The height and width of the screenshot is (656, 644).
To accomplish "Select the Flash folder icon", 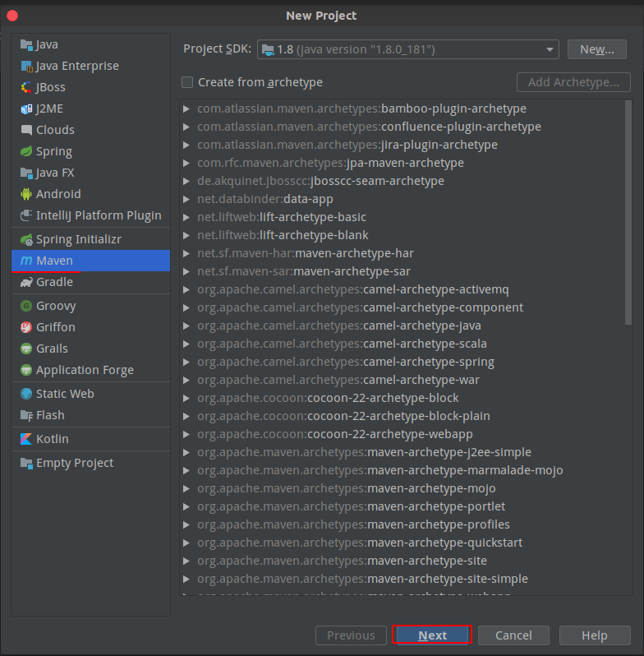I will 26,415.
